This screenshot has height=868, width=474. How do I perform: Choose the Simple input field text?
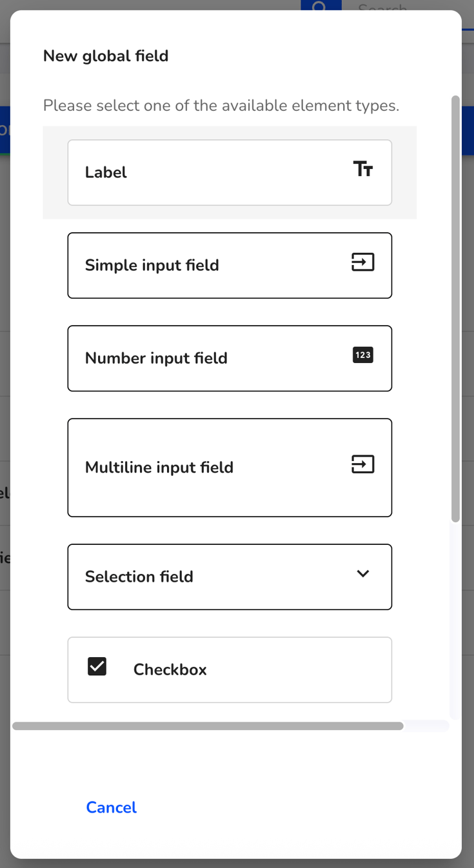coord(152,265)
